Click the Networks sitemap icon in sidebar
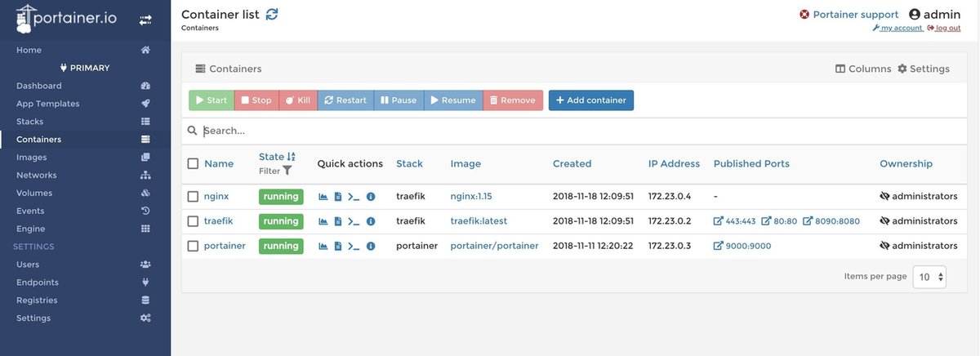Viewport: 980px width, 356px height. [145, 176]
